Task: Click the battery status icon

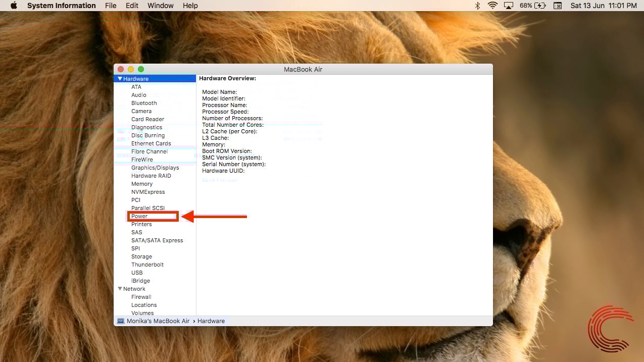Action: [540, 6]
